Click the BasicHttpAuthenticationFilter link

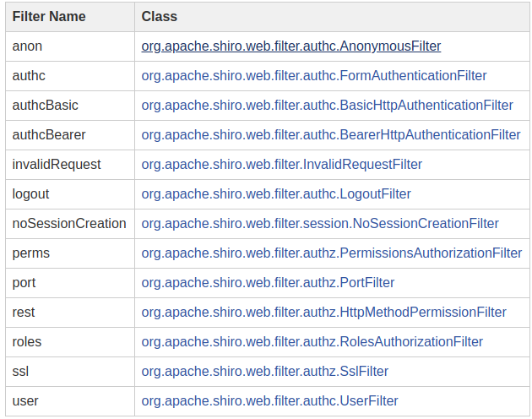click(x=327, y=106)
